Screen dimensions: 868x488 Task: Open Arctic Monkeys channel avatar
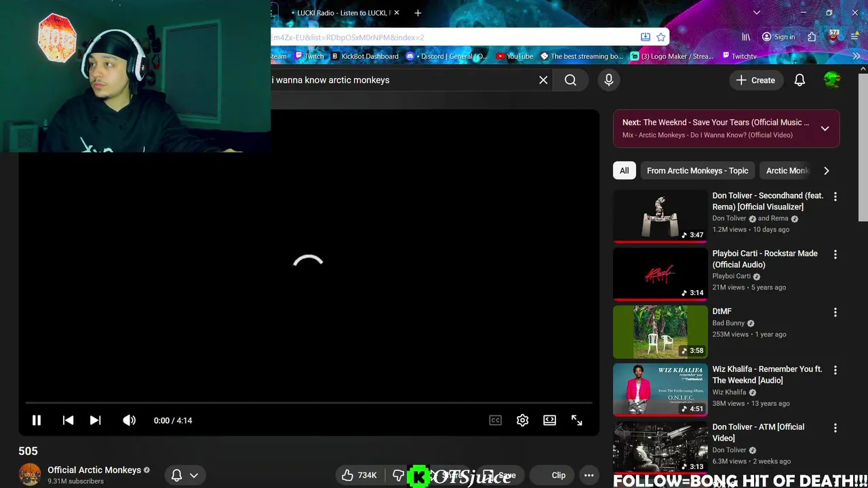pyautogui.click(x=30, y=474)
